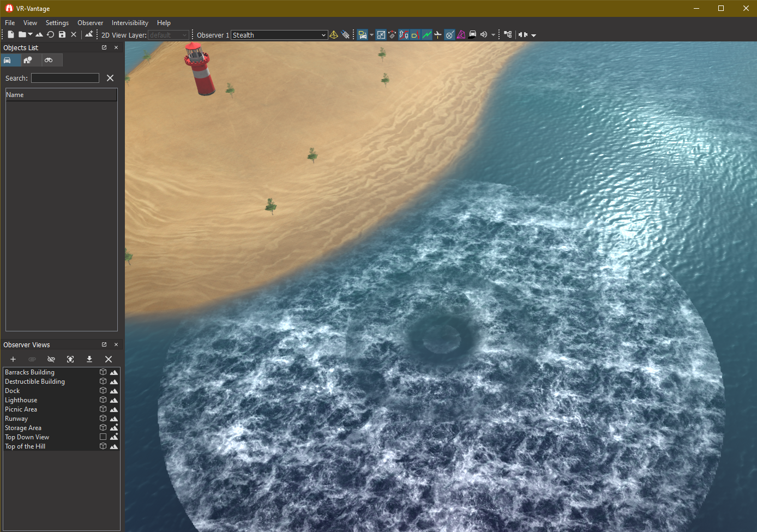Click the X icon beside the save icon
Image resolution: width=757 pixels, height=532 pixels.
(74, 34)
